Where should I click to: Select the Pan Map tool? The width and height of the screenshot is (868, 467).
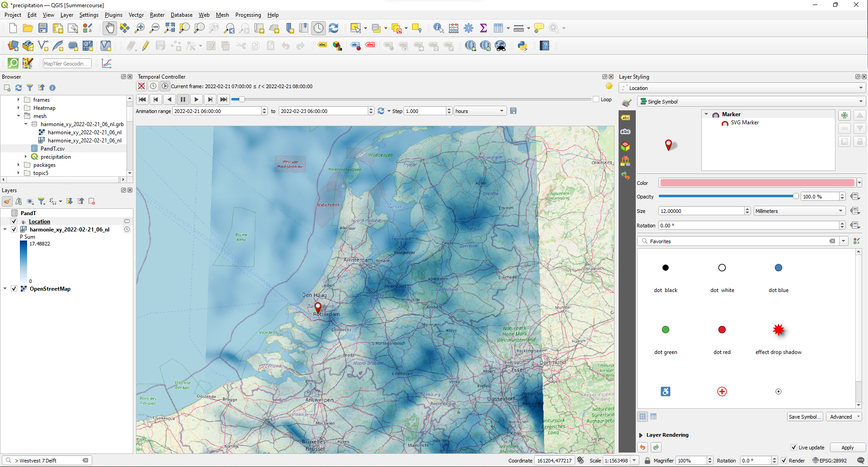(x=110, y=28)
